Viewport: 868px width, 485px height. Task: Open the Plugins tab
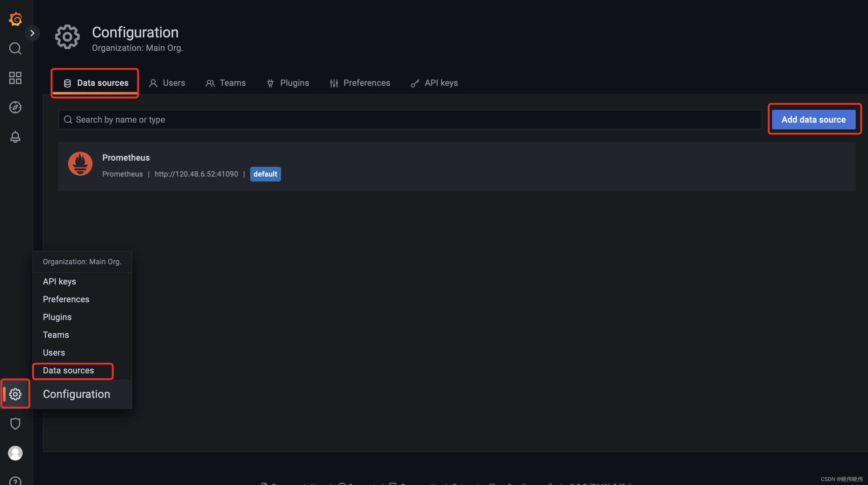point(287,83)
